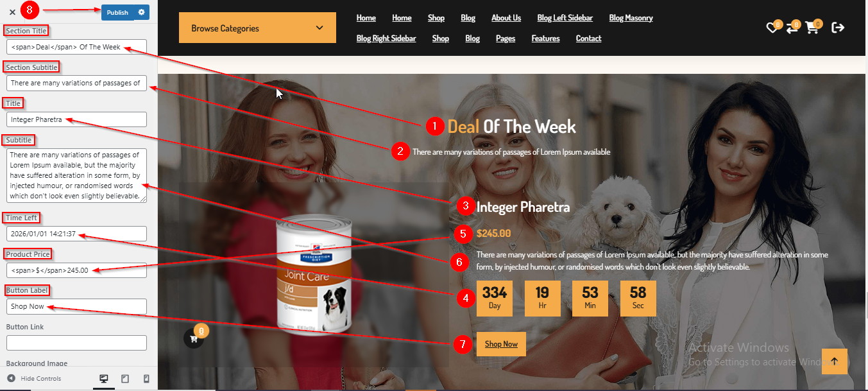Open the Blog Masonry menu item
The width and height of the screenshot is (868, 391).
(631, 18)
